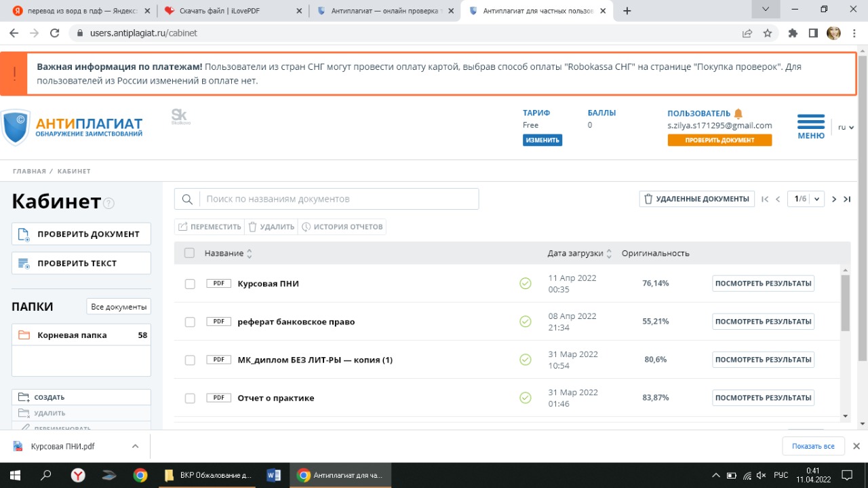
Task: Click the Antiplagiat shield logo
Action: (x=16, y=127)
